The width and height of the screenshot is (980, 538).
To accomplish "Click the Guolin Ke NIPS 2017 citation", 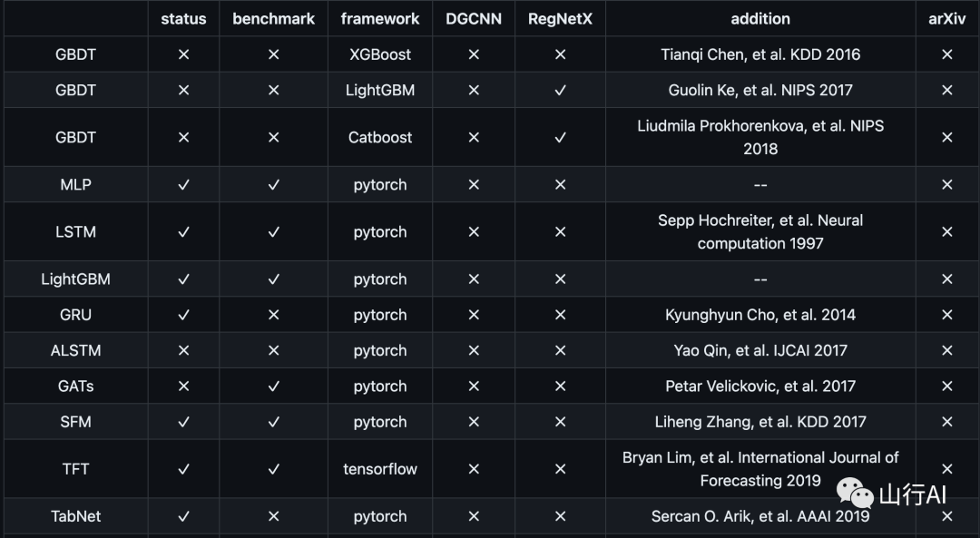I will (x=760, y=91).
